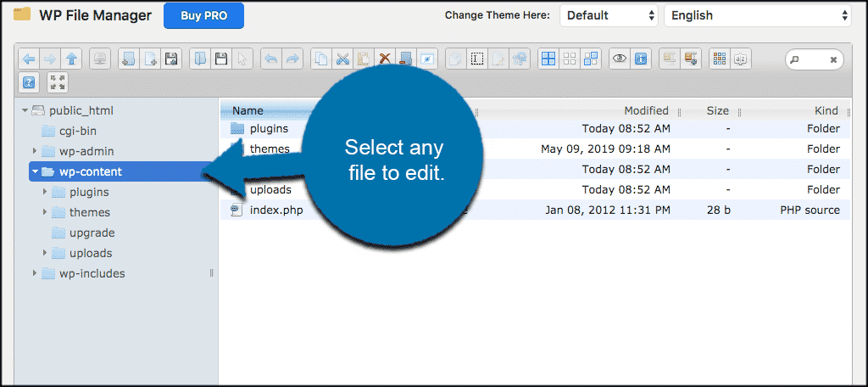Click the help question mark icon
The image size is (868, 387).
[x=29, y=82]
